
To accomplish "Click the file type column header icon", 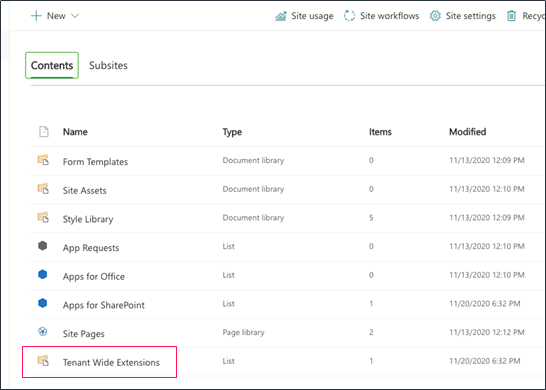I will pyautogui.click(x=44, y=132).
